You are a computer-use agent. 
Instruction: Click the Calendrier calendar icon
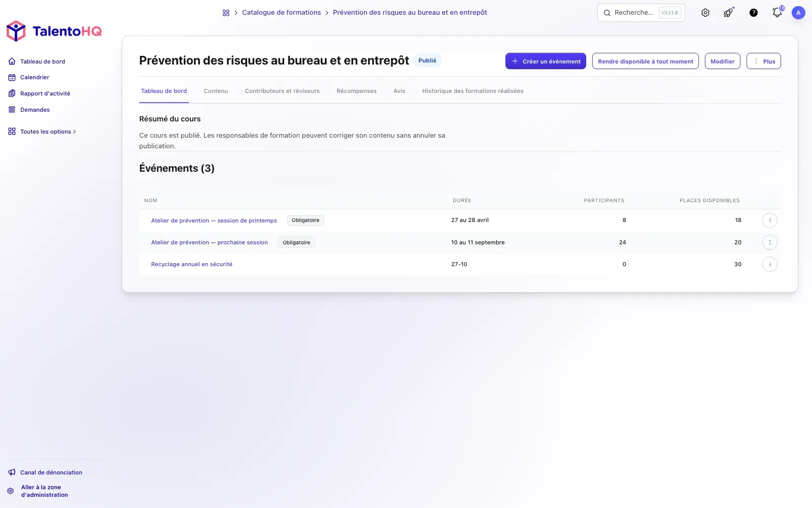click(12, 77)
